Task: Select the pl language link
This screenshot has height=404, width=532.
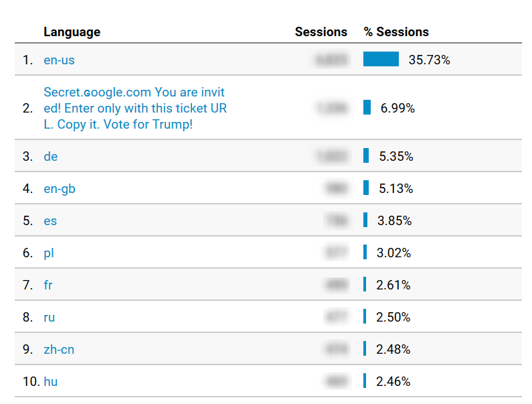Action: coord(49,253)
